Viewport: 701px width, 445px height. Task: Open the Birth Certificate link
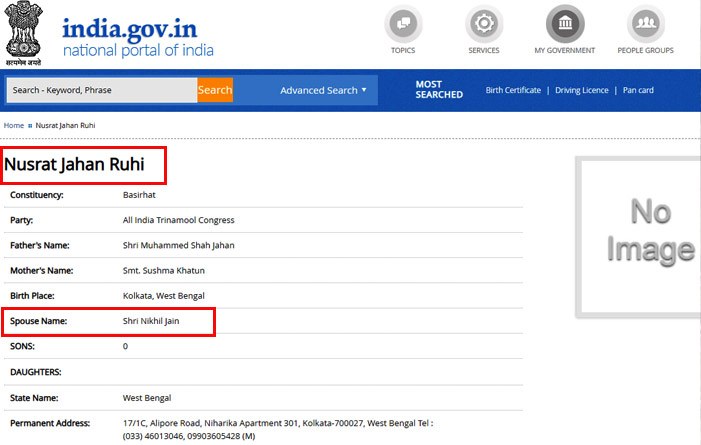[513, 90]
